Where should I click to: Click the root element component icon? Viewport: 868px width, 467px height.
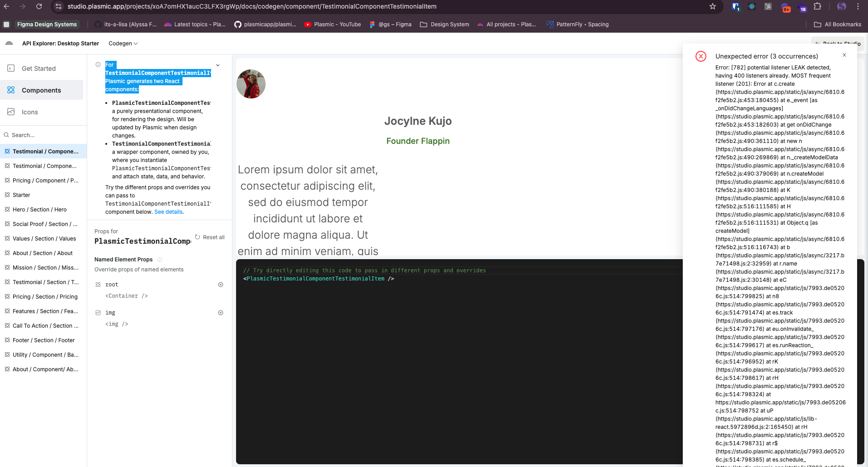[x=98, y=285]
